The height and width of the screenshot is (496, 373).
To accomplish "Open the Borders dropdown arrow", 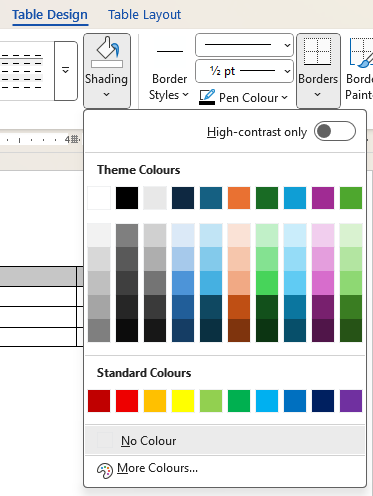I will tap(318, 95).
